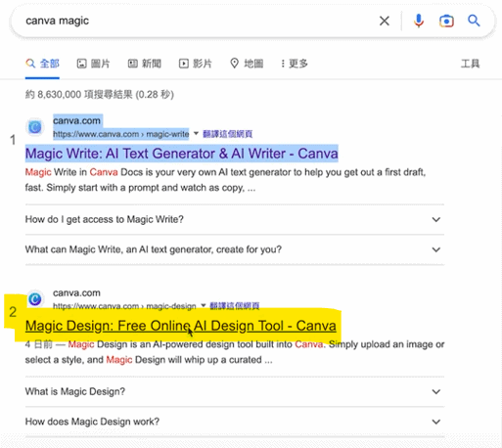The width and height of the screenshot is (502, 448).
Task: Expand 'What can Magic Write, an AI text generator' question
Action: 235,249
